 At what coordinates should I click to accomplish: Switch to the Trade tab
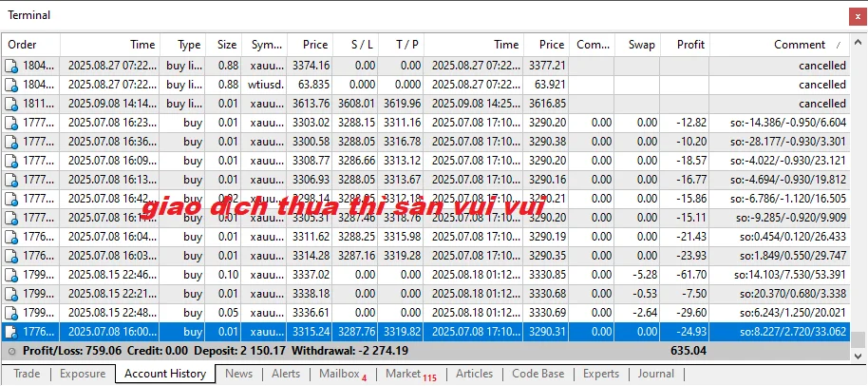(27, 374)
